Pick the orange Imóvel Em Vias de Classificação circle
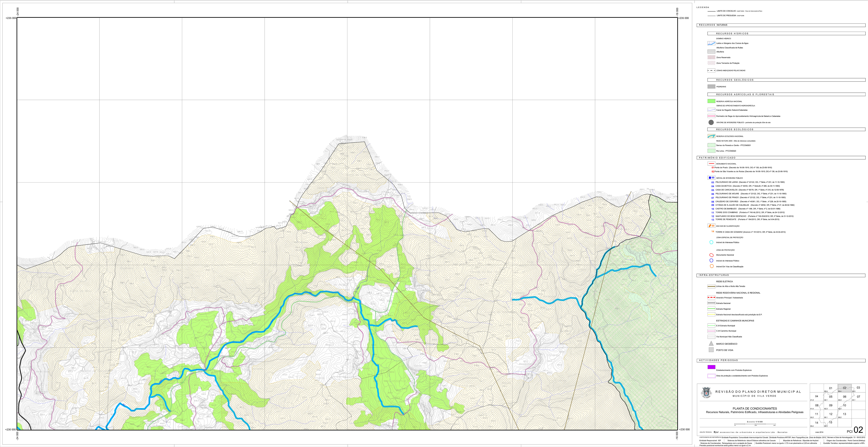 pos(711,266)
